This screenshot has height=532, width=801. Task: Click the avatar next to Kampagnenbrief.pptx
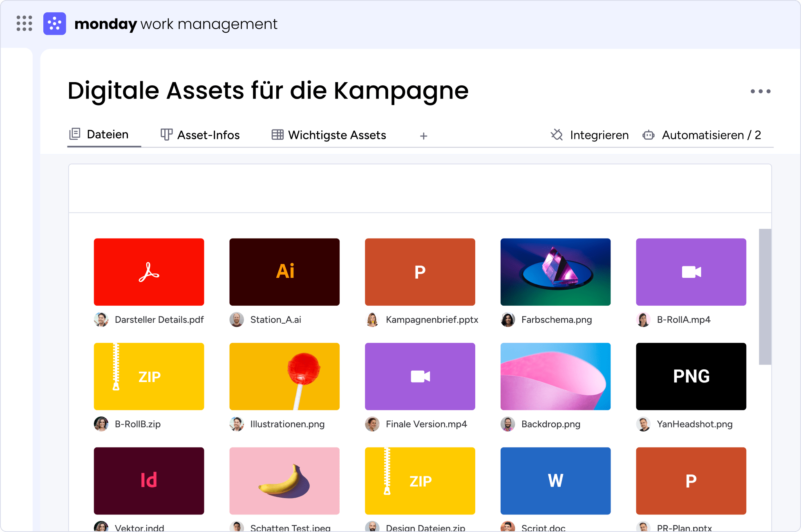click(372, 320)
